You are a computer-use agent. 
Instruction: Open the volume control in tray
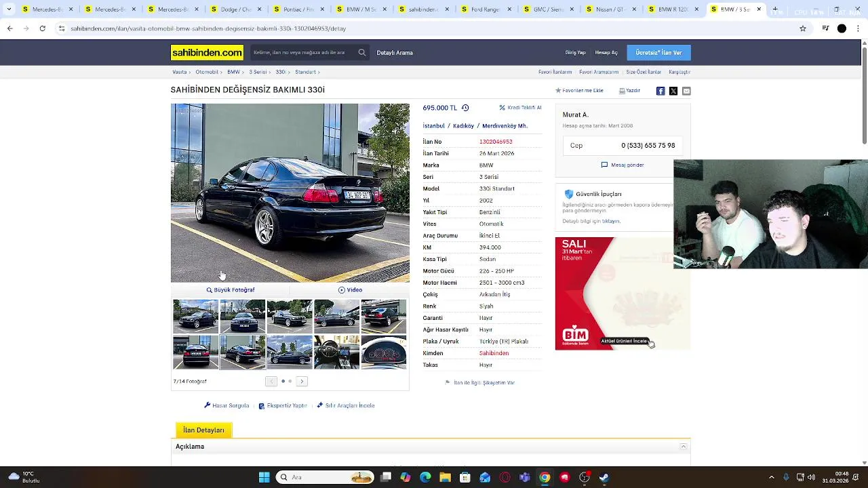pyautogui.click(x=812, y=477)
